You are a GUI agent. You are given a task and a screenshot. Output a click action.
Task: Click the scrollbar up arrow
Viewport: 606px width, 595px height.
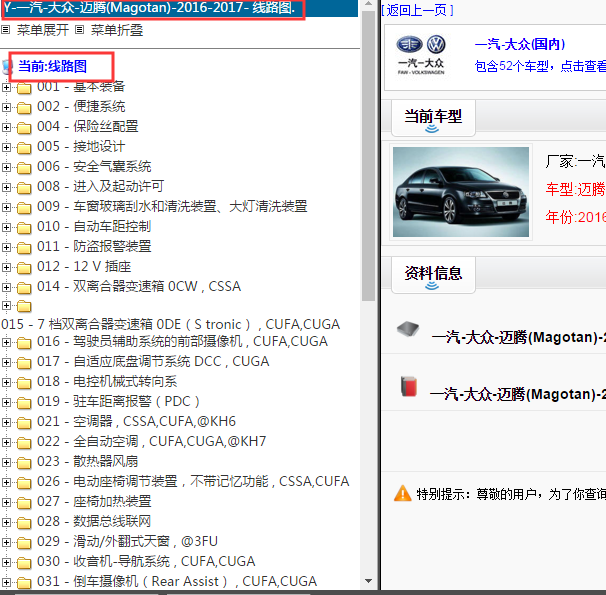[368, 4]
